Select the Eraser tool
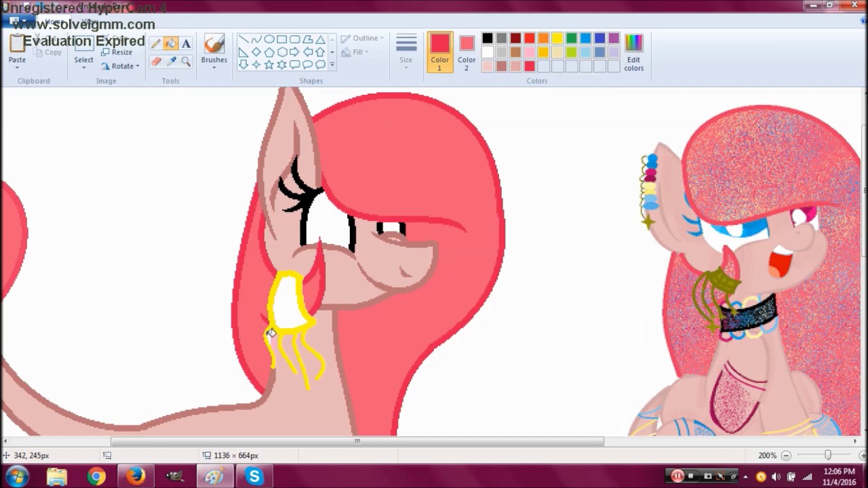This screenshot has height=488, width=868. point(156,62)
